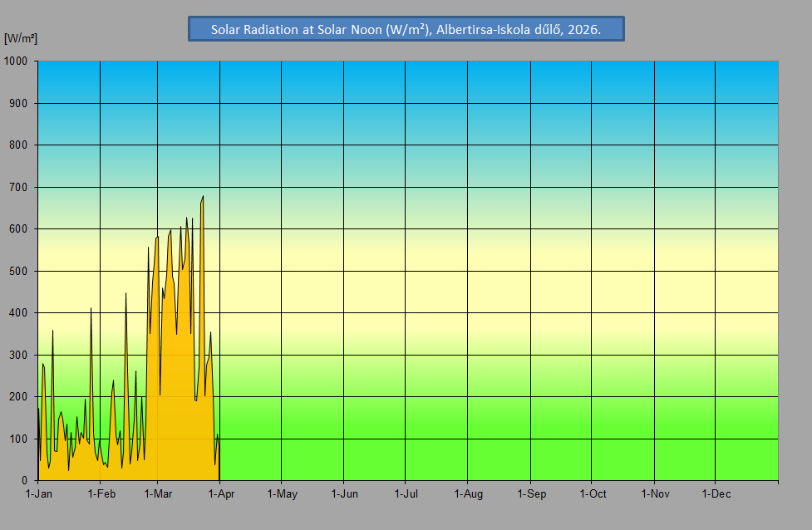Select the 1-Dec x-axis date label
This screenshot has width=812, height=530.
716,494
